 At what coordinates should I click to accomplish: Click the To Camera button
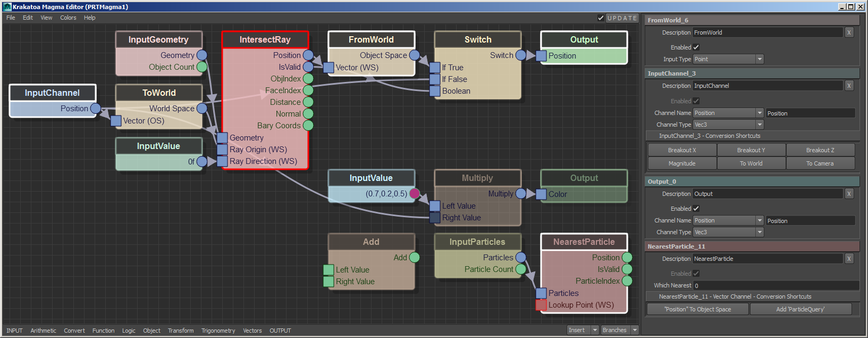(820, 163)
